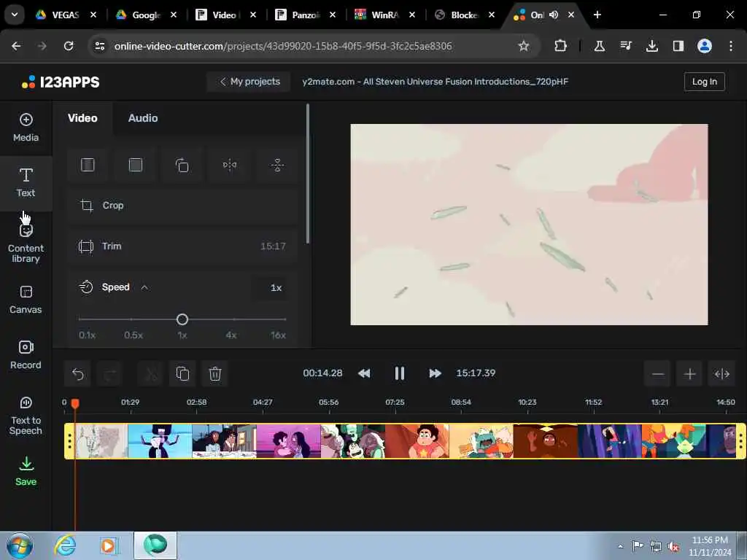Screen dimensions: 747x560
Task: Open the Text to Speech tool
Action: point(26,416)
